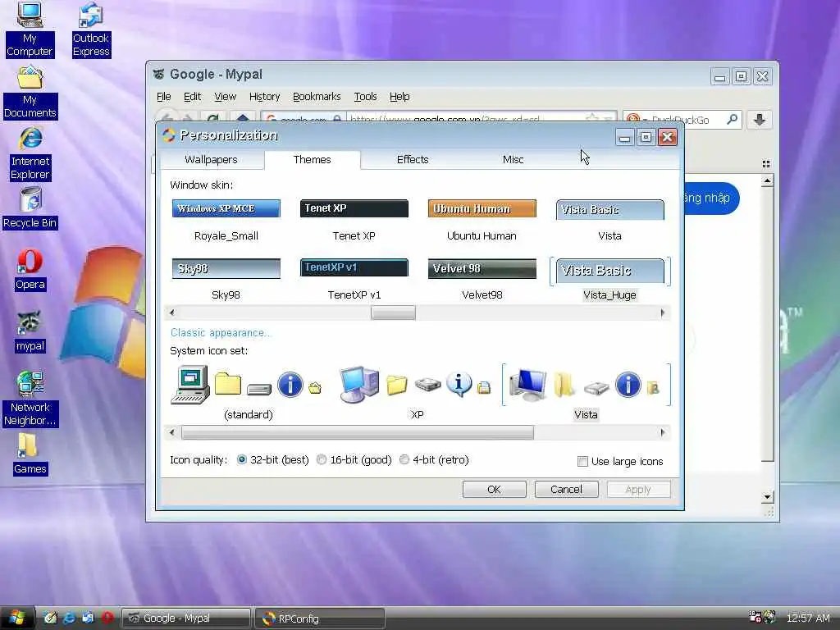Open the File menu in Mypal
This screenshot has height=630, width=840.
coord(163,97)
